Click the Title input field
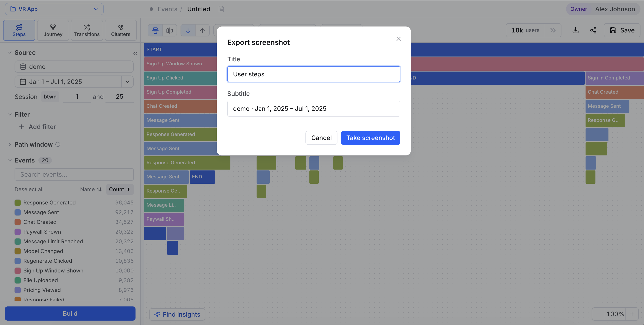644x325 pixels. [313, 74]
